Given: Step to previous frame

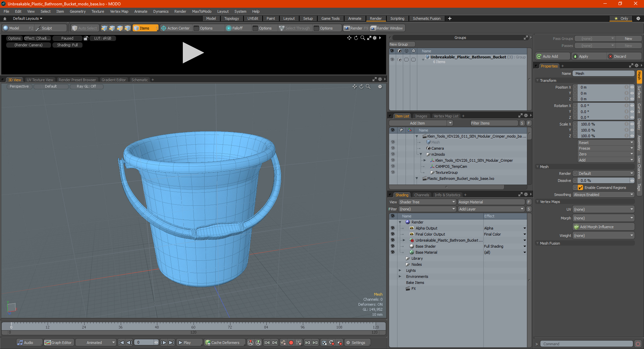Looking at the screenshot, I should tap(129, 343).
